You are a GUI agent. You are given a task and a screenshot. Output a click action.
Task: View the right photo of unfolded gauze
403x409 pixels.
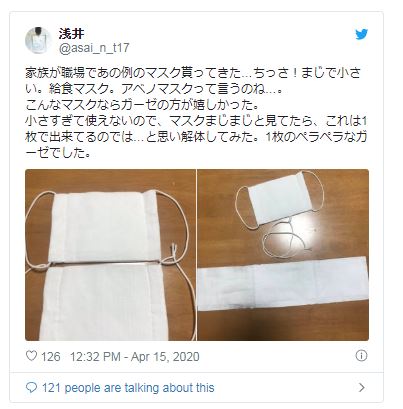[x=283, y=255]
